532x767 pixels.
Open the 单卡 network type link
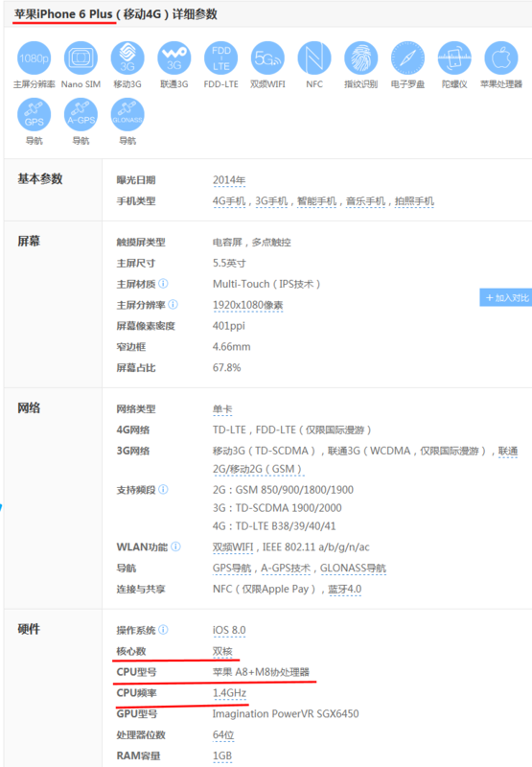pyautogui.click(x=222, y=409)
